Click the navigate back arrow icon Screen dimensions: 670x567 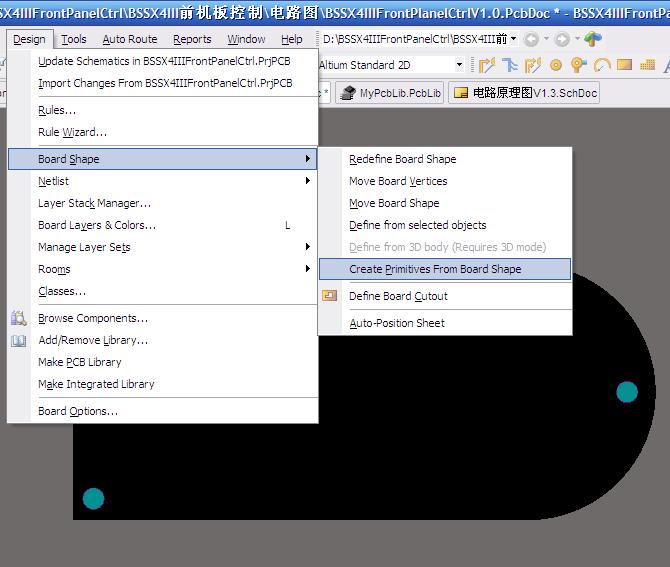pyautogui.click(x=531, y=39)
